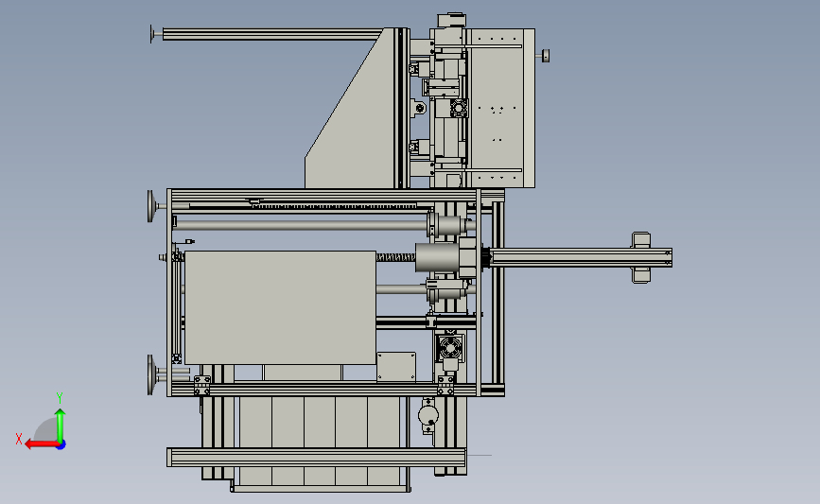Select the long horizontal arm extending right

tap(581, 258)
